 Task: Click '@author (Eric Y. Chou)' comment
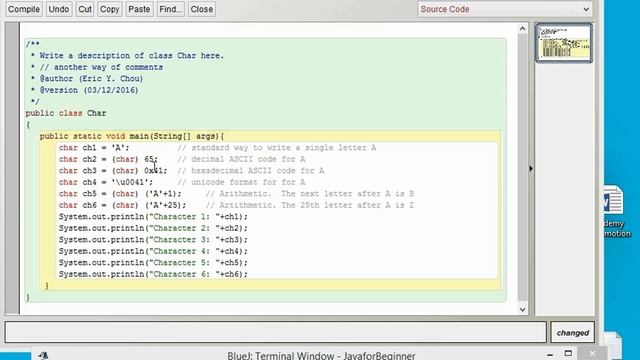tap(91, 78)
